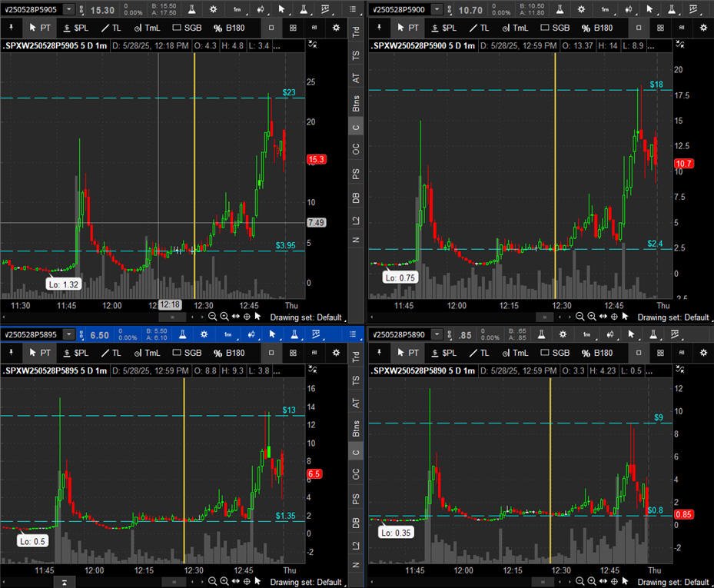Choose the SGB rectangle tool in P5900 chart
This screenshot has width=714, height=588.
(x=555, y=28)
